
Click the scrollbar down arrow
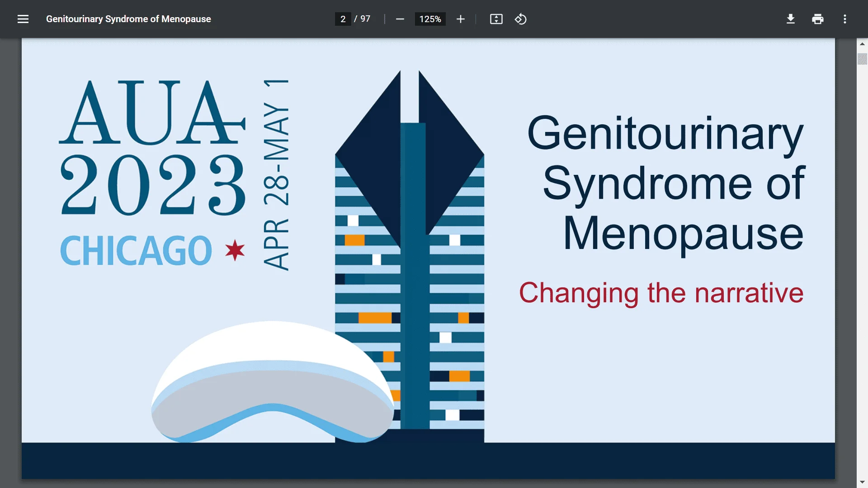[862, 482]
